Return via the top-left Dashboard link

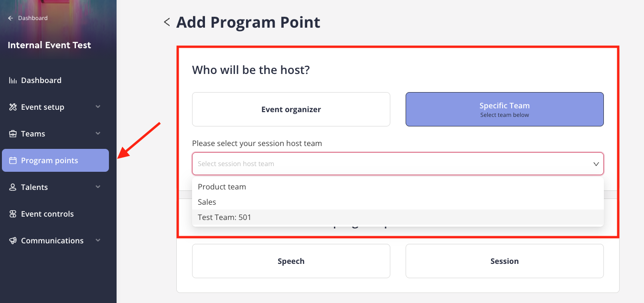pos(28,18)
